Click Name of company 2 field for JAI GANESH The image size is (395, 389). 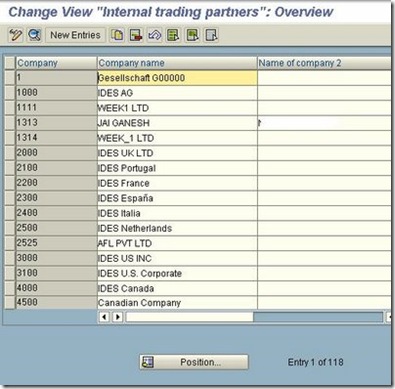pos(324,123)
